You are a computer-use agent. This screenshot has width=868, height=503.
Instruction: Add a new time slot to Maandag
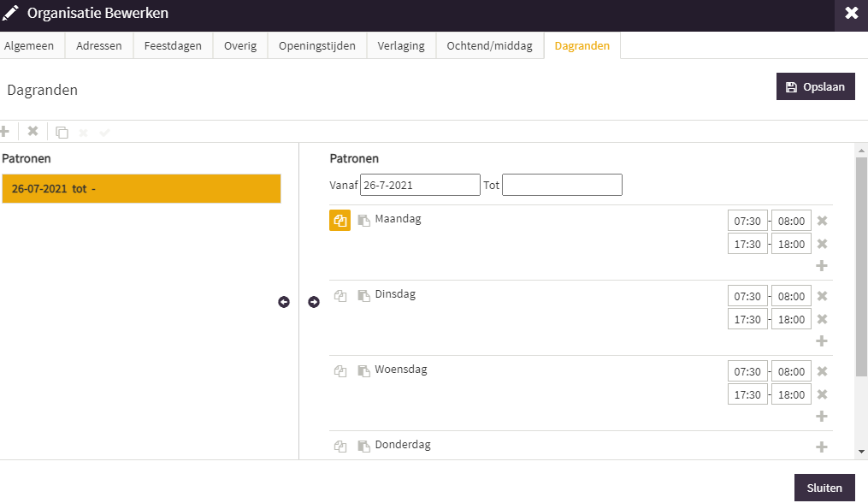tap(822, 266)
